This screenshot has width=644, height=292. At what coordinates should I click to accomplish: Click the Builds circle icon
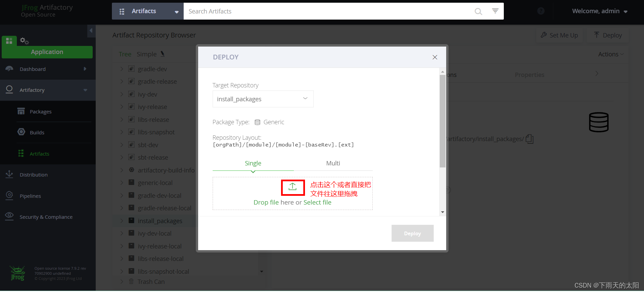(21, 132)
